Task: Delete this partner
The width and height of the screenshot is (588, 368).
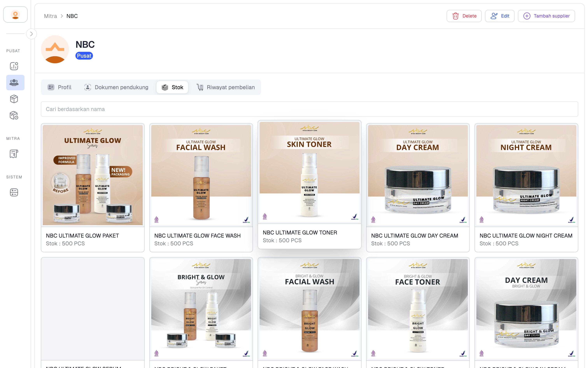Action: (464, 16)
